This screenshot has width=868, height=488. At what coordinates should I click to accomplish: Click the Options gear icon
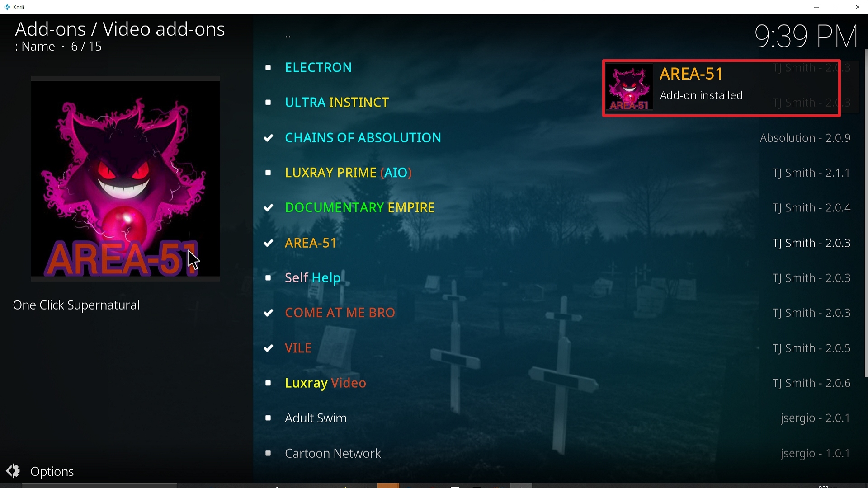click(x=13, y=471)
